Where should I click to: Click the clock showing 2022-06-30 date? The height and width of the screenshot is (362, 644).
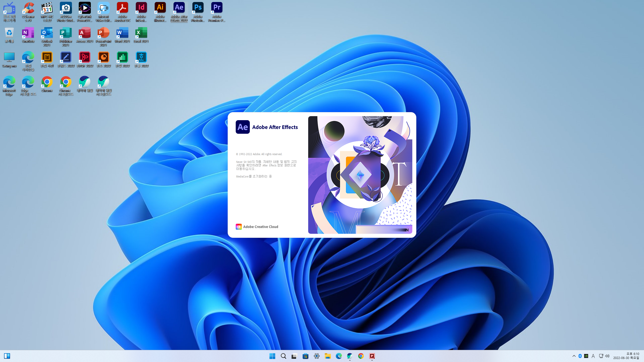(626, 356)
